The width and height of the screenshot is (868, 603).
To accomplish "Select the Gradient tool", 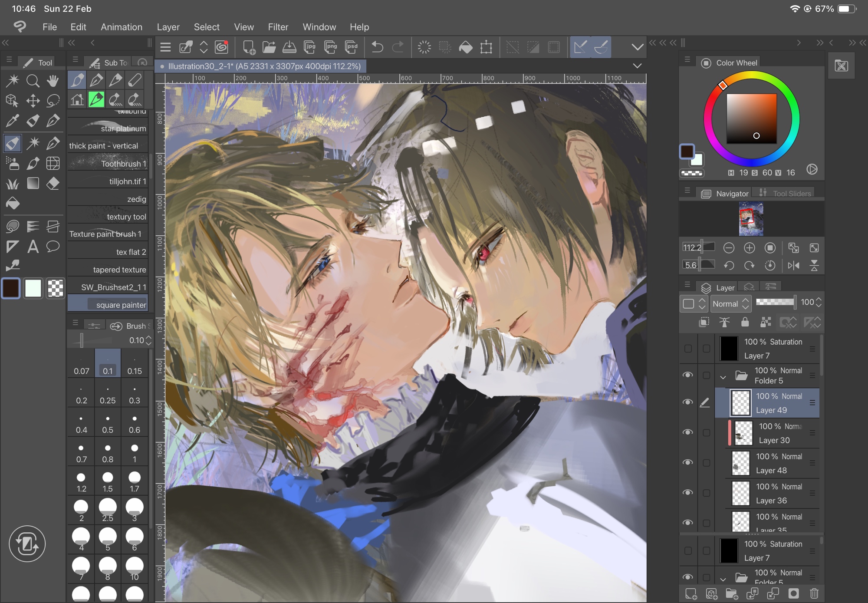I will (33, 184).
